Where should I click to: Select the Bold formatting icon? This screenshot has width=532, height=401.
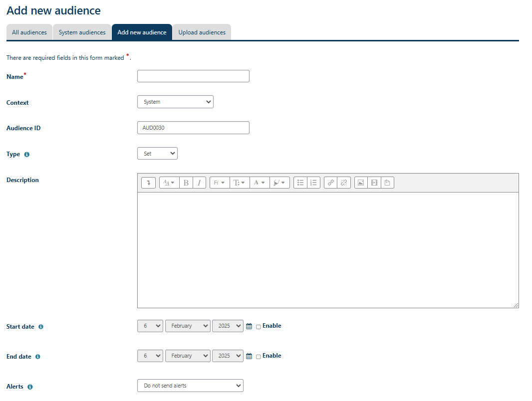[186, 182]
